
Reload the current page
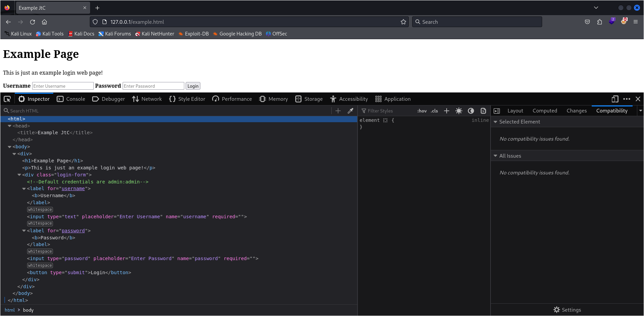pyautogui.click(x=33, y=22)
